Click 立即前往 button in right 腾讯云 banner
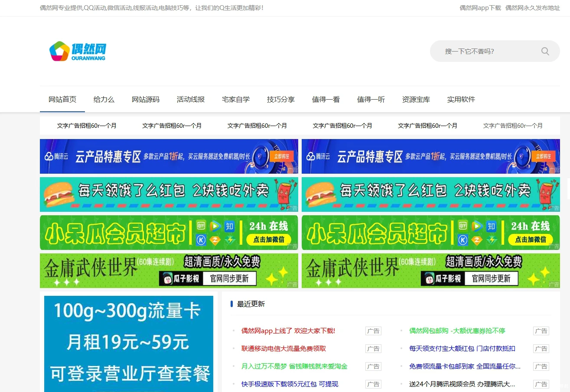570x392 pixels. click(x=543, y=156)
